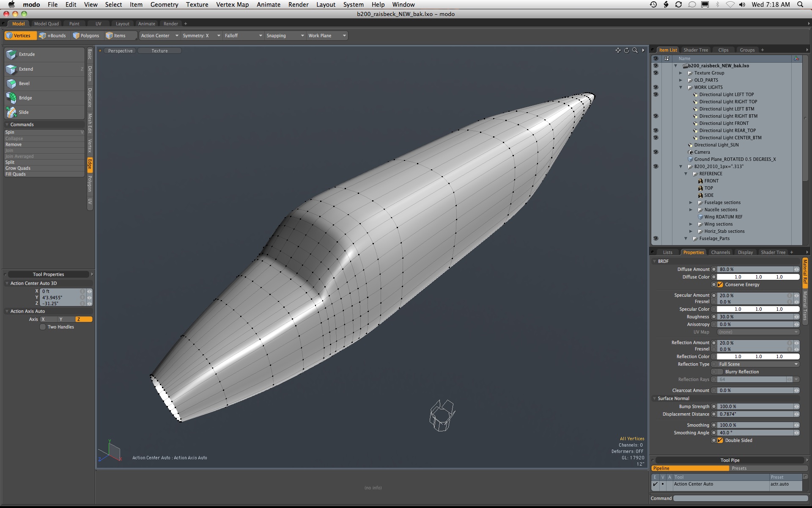812x508 pixels.
Task: Click the Grow Quads command
Action: click(x=18, y=168)
